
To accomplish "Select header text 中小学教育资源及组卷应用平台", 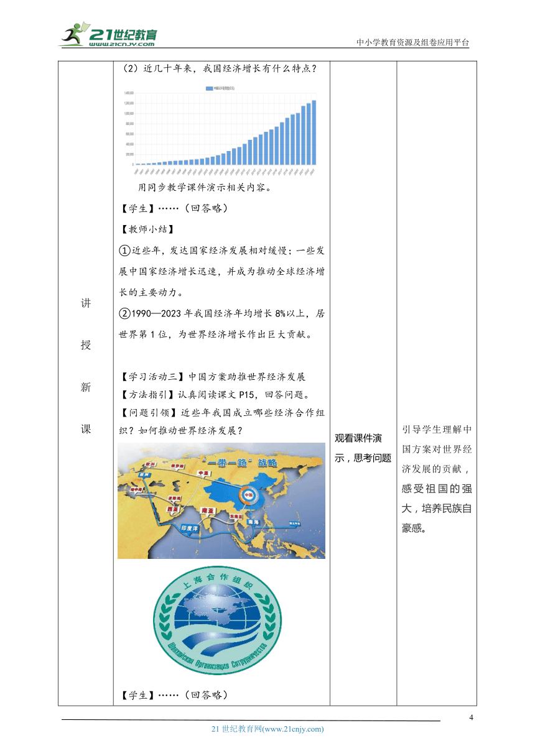I will click(x=413, y=42).
